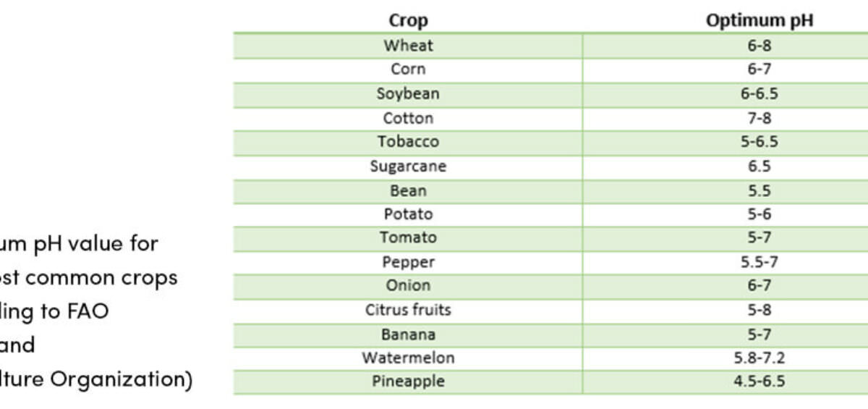The image size is (868, 409).
Task: Click the Crop column header
Action: point(408,20)
